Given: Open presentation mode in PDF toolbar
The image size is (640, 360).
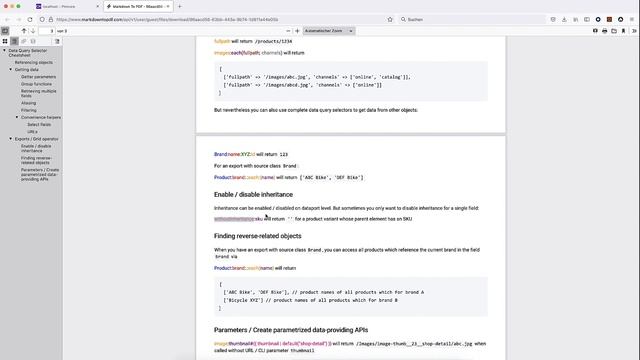Looking at the screenshot, I should tap(595, 31).
